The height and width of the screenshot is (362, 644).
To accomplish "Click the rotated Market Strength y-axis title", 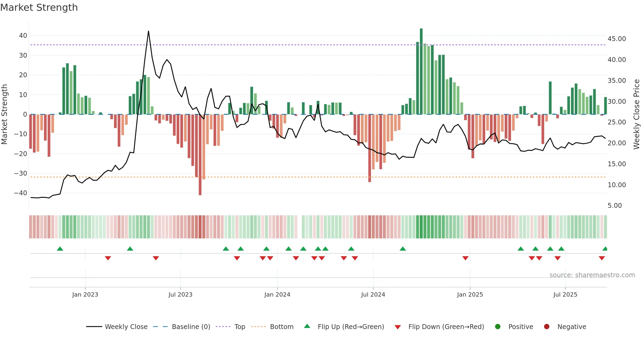I will click(x=4, y=114).
